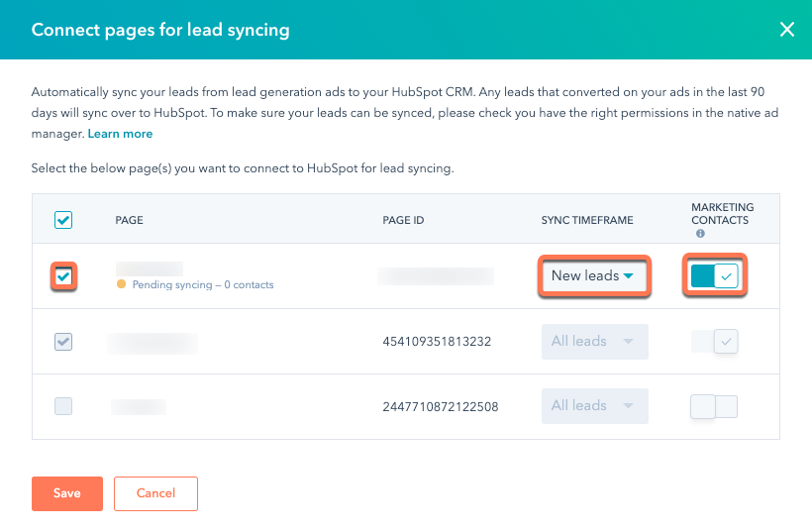Screen dimensions: 812x532
Task: Click the PAGE ID column header
Action: click(403, 220)
